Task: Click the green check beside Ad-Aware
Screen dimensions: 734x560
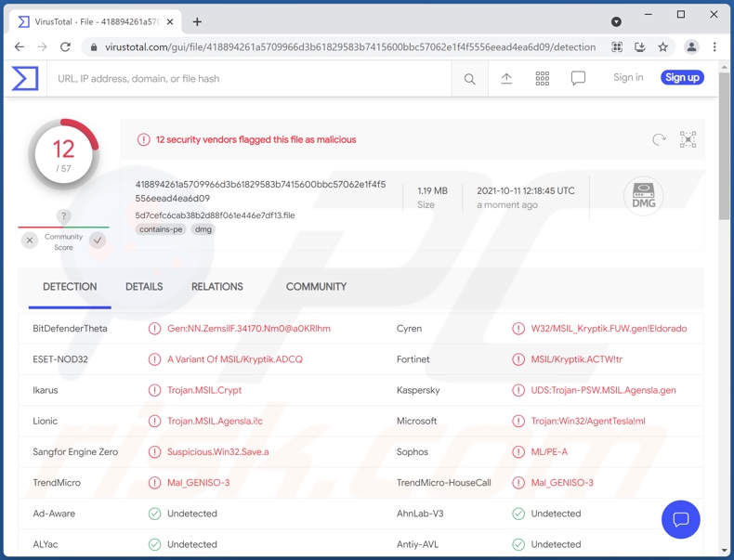Action: point(154,514)
